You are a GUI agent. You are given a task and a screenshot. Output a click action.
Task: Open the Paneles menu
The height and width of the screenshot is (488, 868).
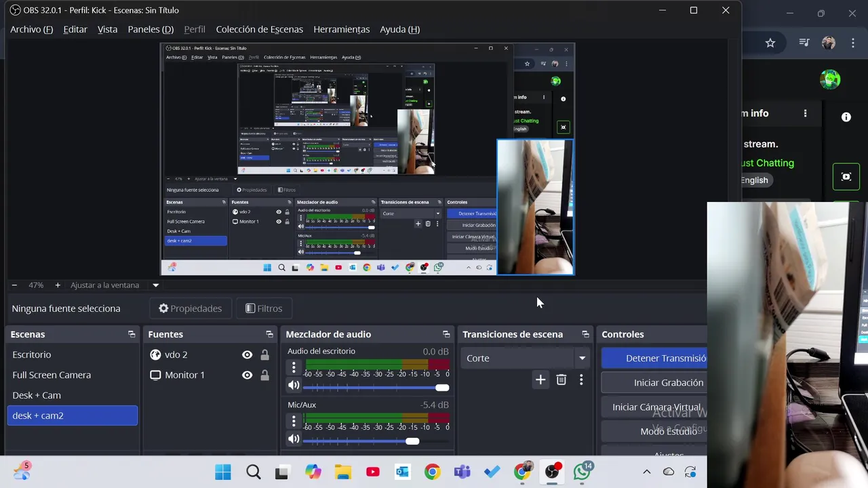[x=151, y=29]
